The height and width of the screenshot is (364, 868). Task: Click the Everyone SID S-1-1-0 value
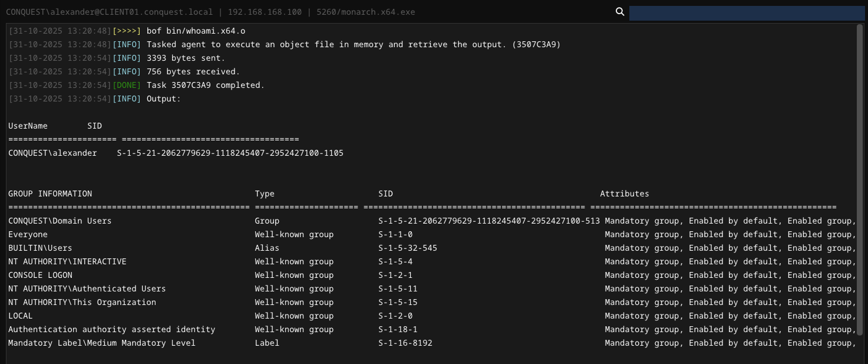[395, 234]
